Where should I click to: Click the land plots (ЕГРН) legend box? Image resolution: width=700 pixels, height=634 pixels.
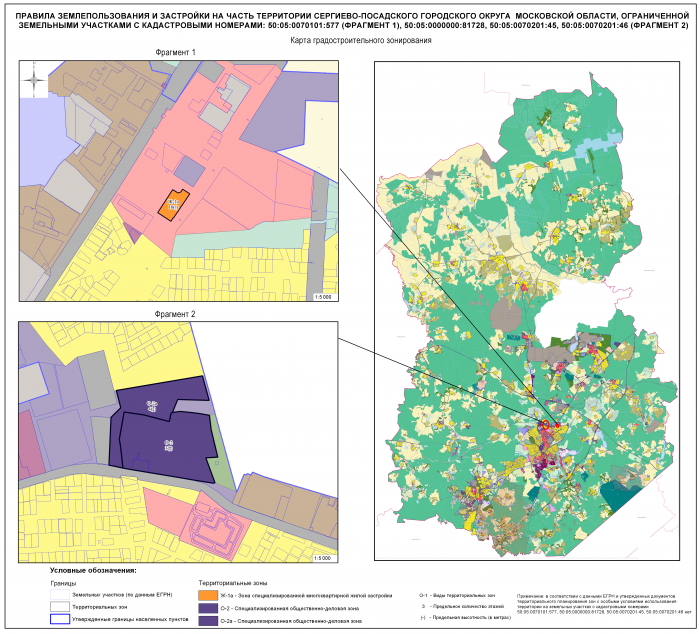[58, 594]
